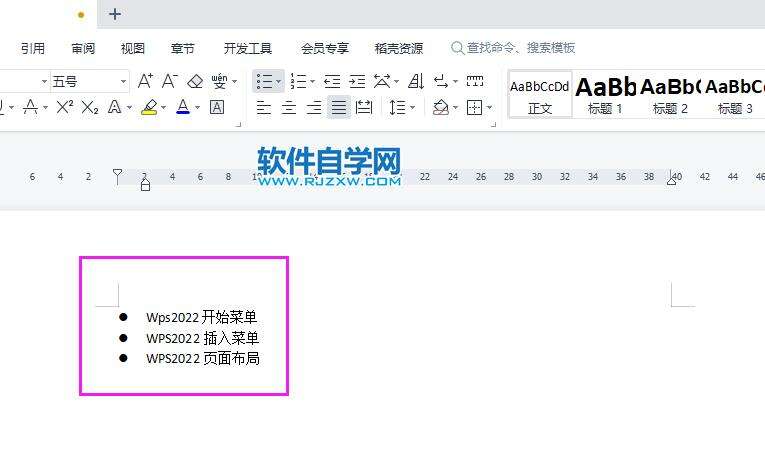Screen dimensions: 765x459
Task: Open the tab stops icon
Action: point(475,80)
